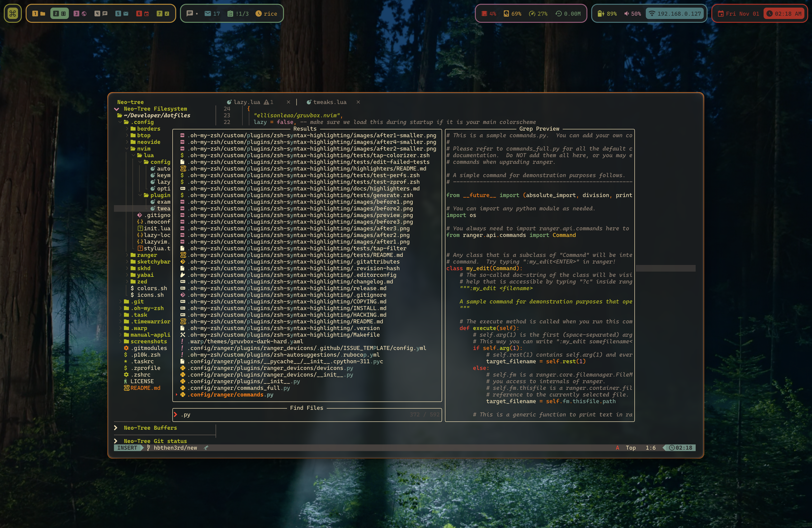The width and height of the screenshot is (812, 528).
Task: Switch to workspace 6 calendar space
Action: [143, 14]
